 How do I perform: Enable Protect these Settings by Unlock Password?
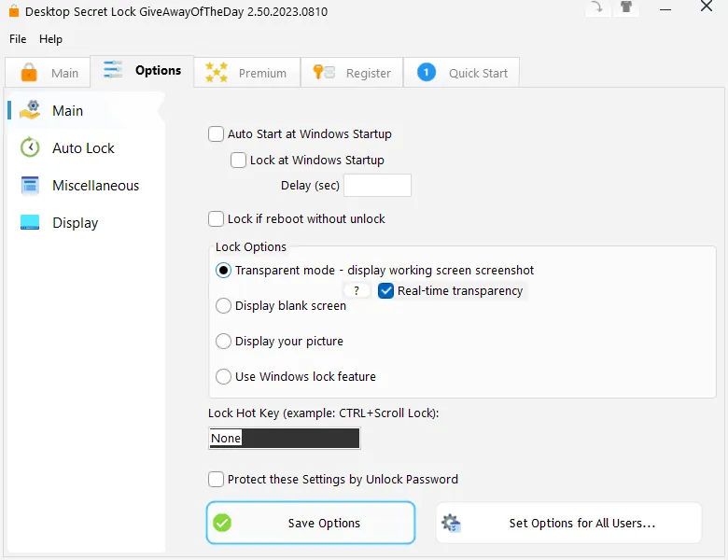point(216,479)
